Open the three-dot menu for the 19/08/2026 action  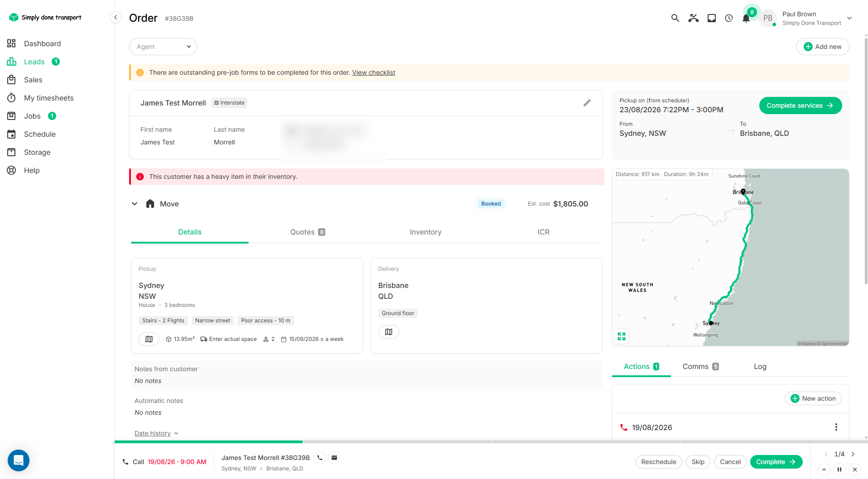(x=836, y=427)
